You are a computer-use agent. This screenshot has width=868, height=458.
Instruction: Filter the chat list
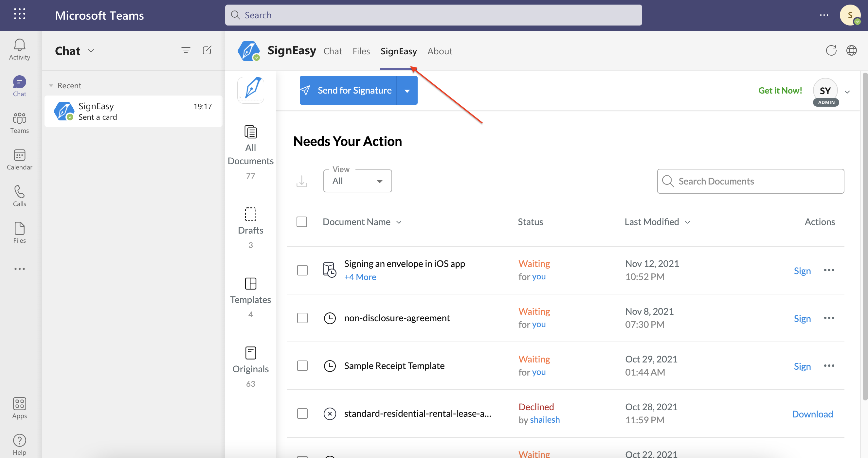(x=186, y=50)
